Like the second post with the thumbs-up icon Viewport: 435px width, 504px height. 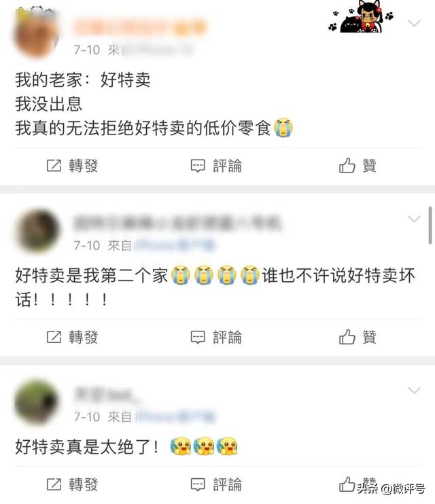(x=347, y=337)
